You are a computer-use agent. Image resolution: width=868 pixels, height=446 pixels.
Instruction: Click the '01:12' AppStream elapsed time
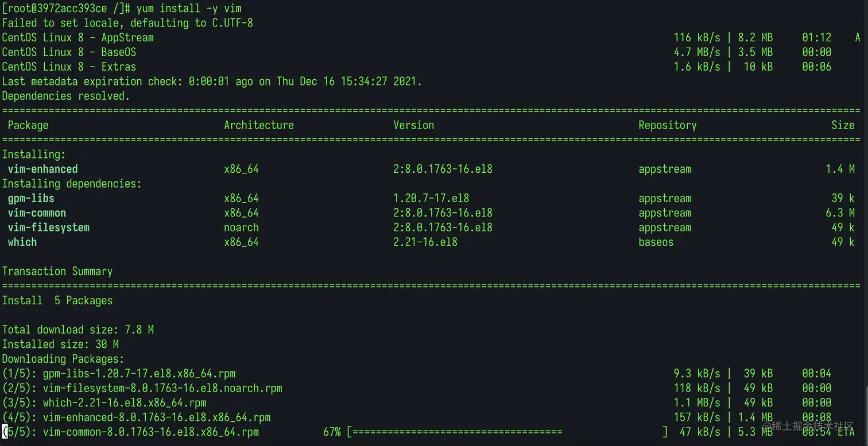click(x=816, y=38)
